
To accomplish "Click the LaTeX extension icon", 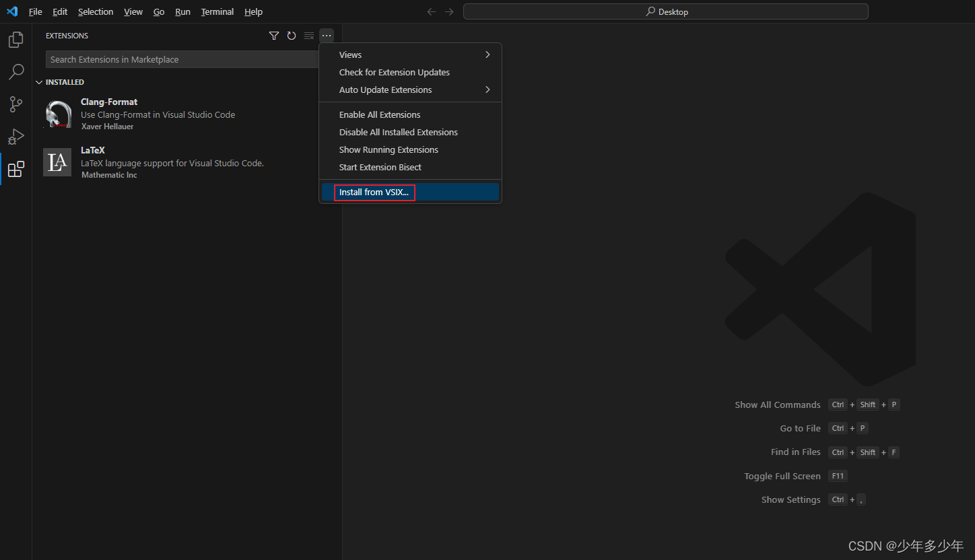I will 57,162.
